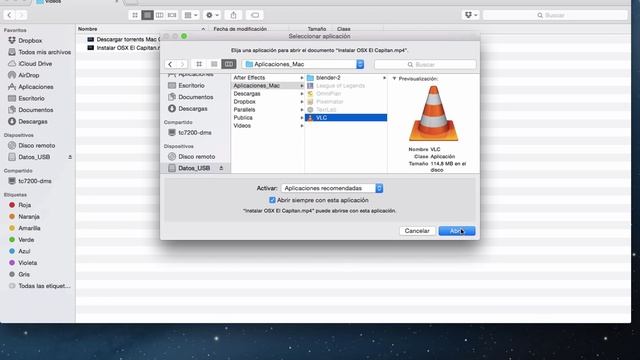Click the VLC cone preview image

click(433, 113)
